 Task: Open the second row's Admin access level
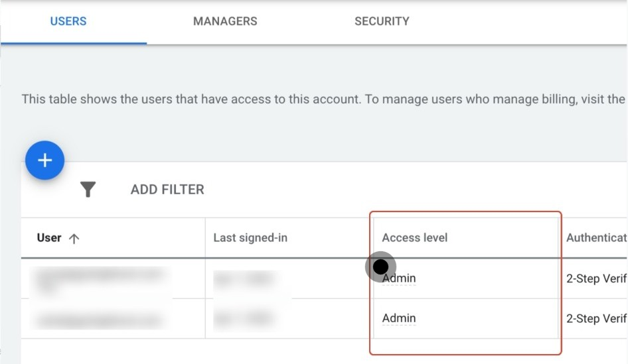click(399, 319)
